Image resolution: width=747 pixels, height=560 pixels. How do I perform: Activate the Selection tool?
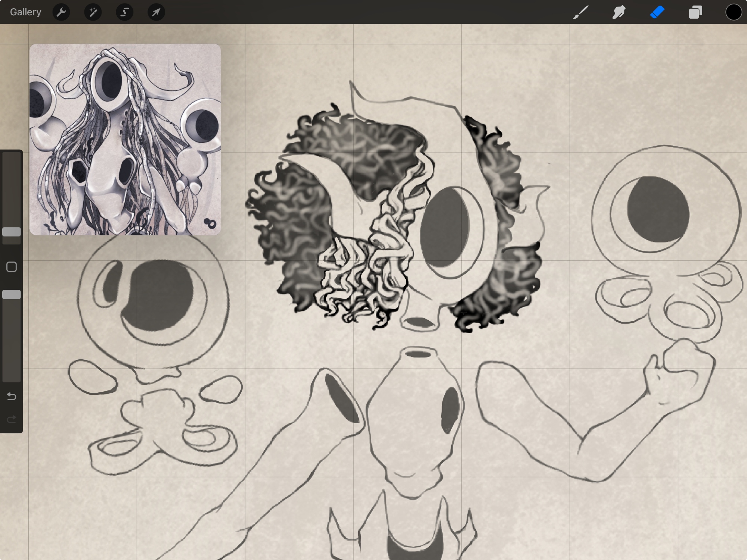pos(124,12)
